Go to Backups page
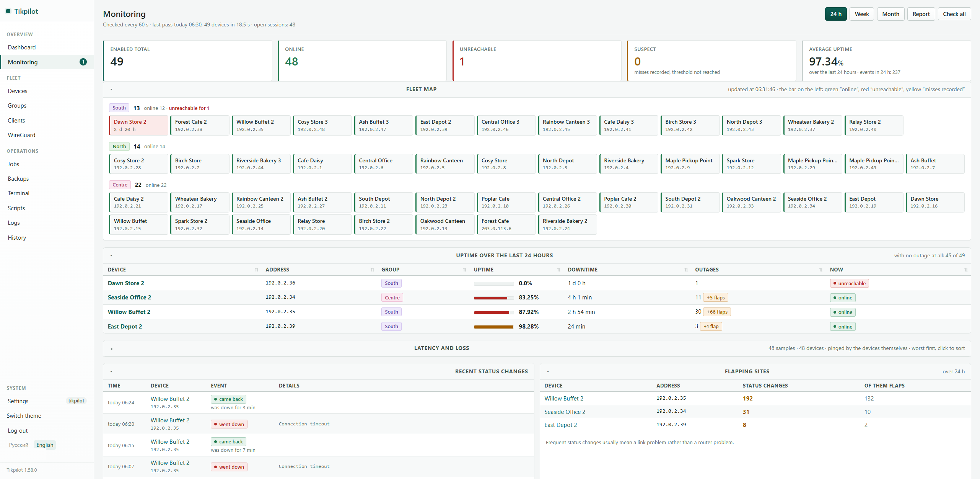 (18, 179)
